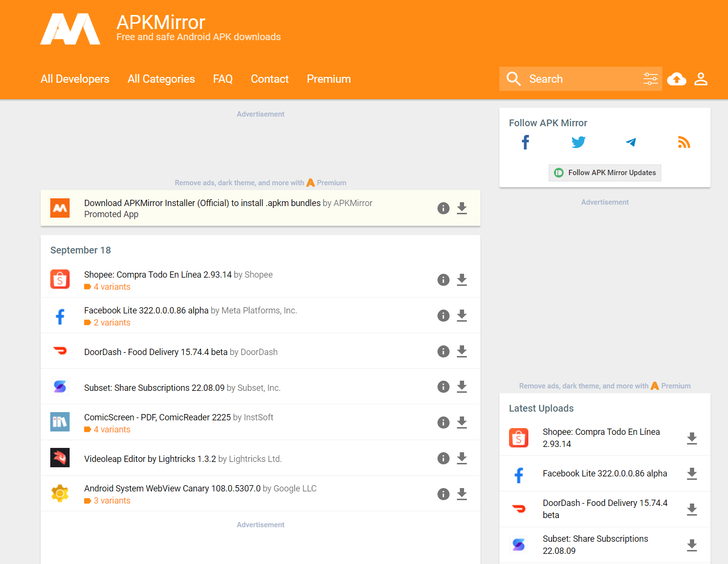
Task: Go to FAQ page
Action: click(x=223, y=79)
